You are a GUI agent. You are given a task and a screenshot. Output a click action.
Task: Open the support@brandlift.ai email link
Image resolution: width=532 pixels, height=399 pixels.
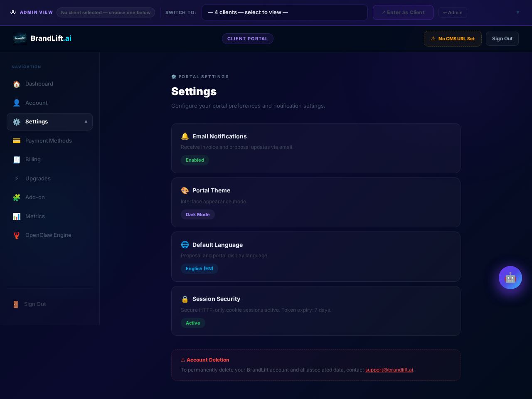(x=389, y=370)
